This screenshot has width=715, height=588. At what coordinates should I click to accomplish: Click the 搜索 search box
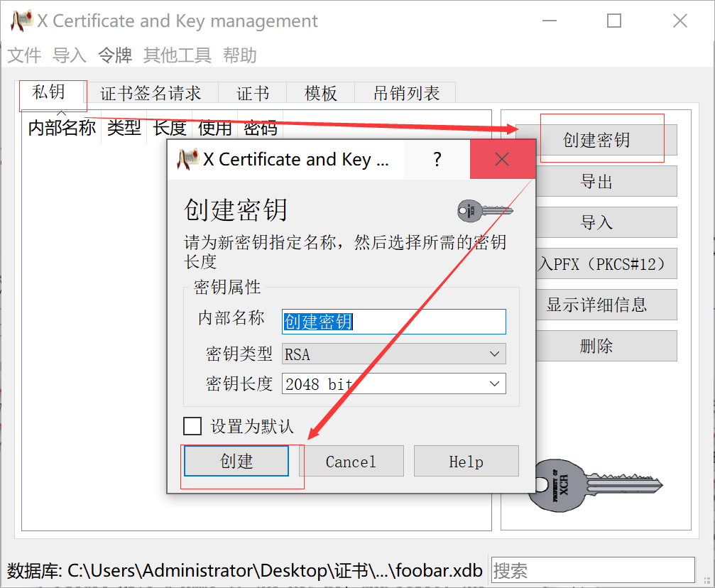coord(593,570)
